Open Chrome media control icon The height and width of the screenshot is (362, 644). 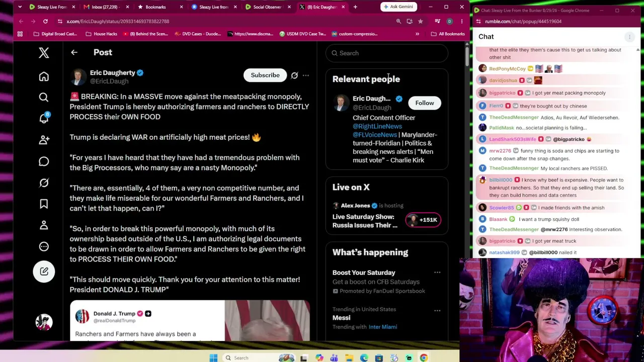click(x=437, y=22)
